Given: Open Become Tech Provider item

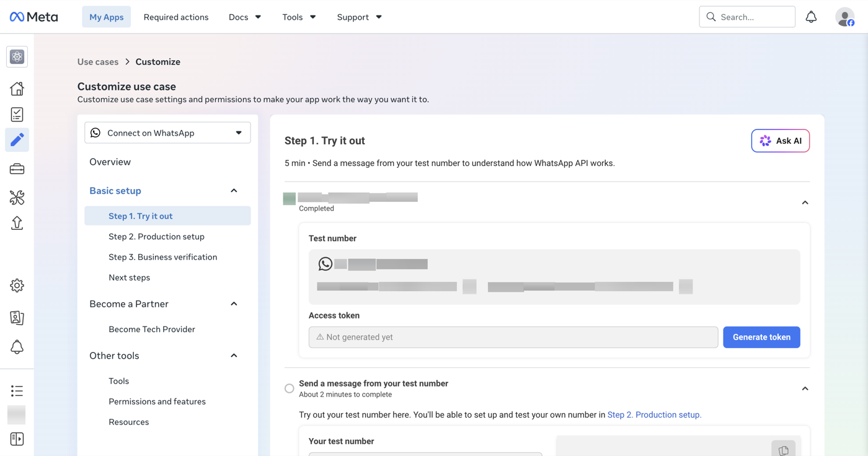Looking at the screenshot, I should click(152, 329).
